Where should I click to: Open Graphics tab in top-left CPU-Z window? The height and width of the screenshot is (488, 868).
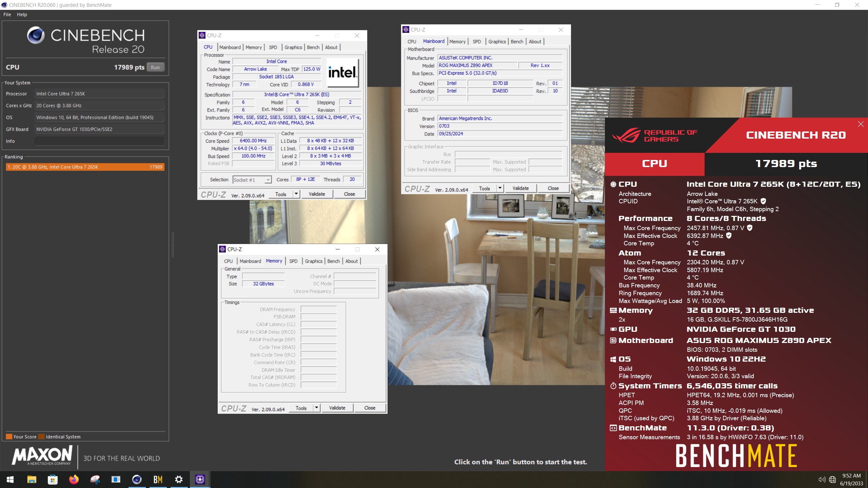tap(293, 47)
